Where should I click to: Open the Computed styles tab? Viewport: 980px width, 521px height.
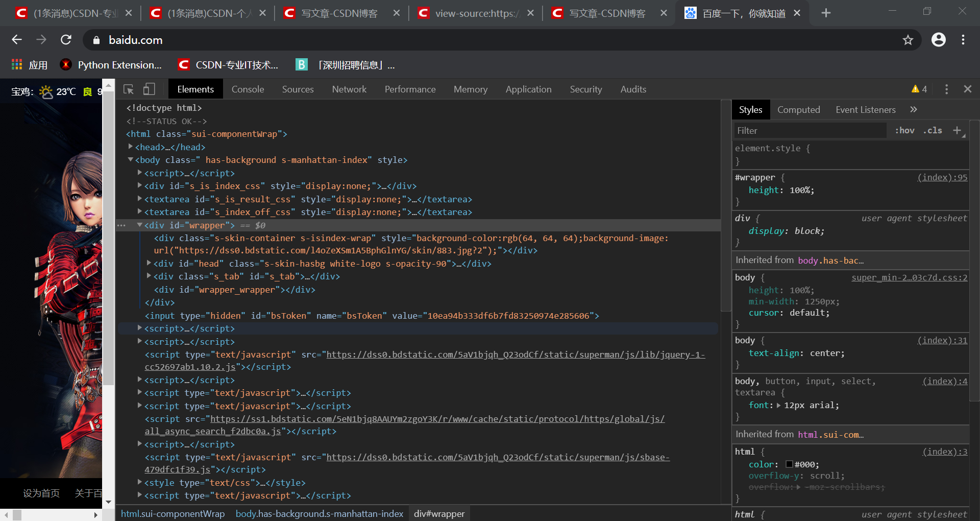point(798,110)
